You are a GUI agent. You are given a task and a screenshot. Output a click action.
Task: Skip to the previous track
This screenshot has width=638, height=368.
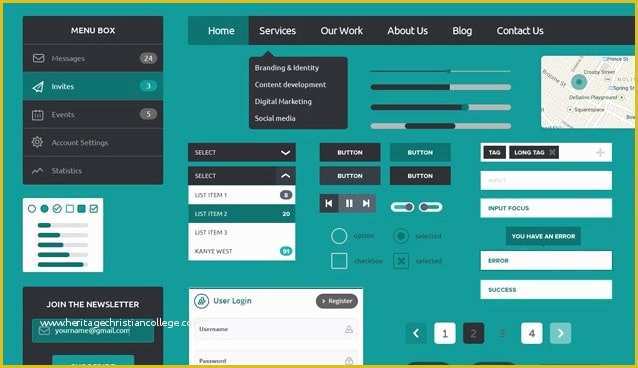pyautogui.click(x=329, y=203)
